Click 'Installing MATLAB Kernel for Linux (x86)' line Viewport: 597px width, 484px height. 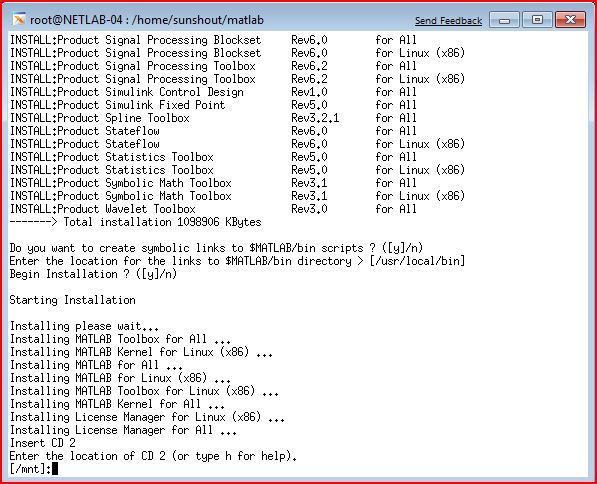(x=141, y=352)
